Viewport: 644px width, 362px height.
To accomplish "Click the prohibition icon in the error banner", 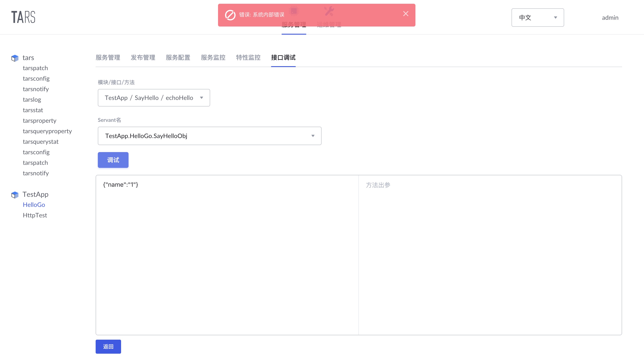I will pyautogui.click(x=230, y=14).
